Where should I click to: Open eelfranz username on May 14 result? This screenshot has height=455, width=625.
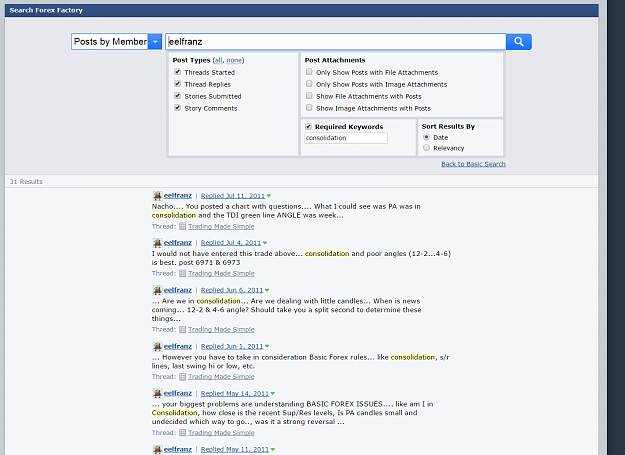click(178, 393)
